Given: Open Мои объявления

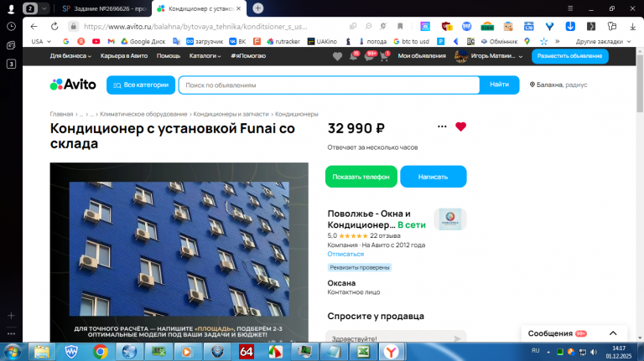Looking at the screenshot, I should point(422,56).
